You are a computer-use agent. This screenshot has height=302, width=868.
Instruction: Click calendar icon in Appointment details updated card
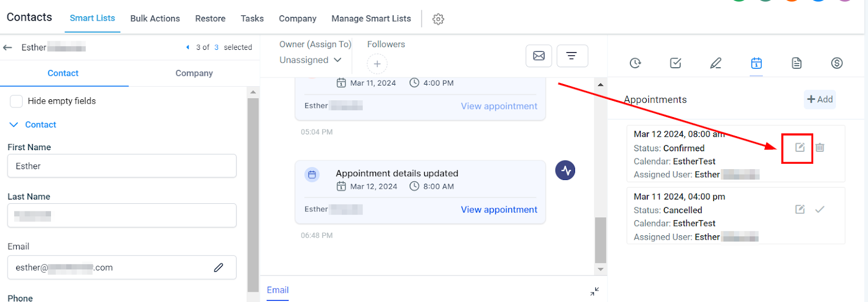312,175
